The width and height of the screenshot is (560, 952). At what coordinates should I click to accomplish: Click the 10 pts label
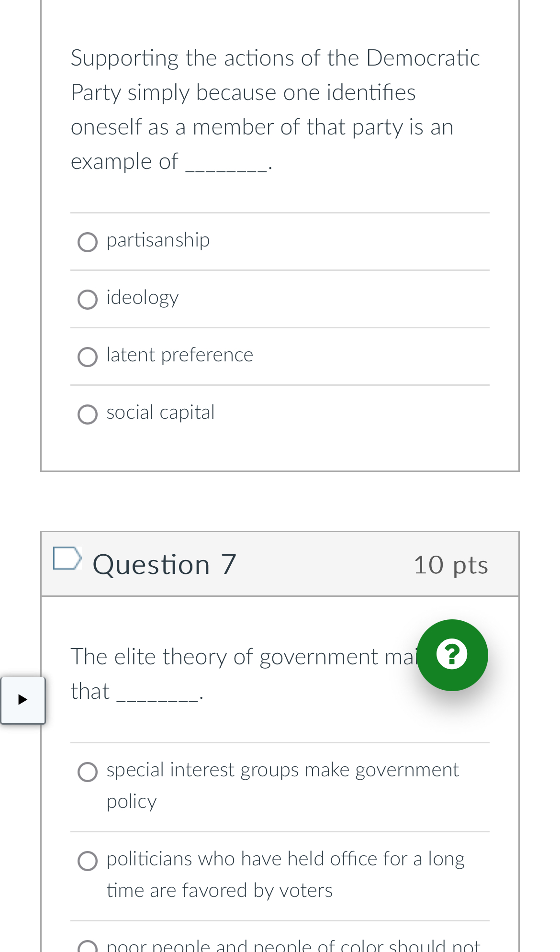(x=451, y=565)
